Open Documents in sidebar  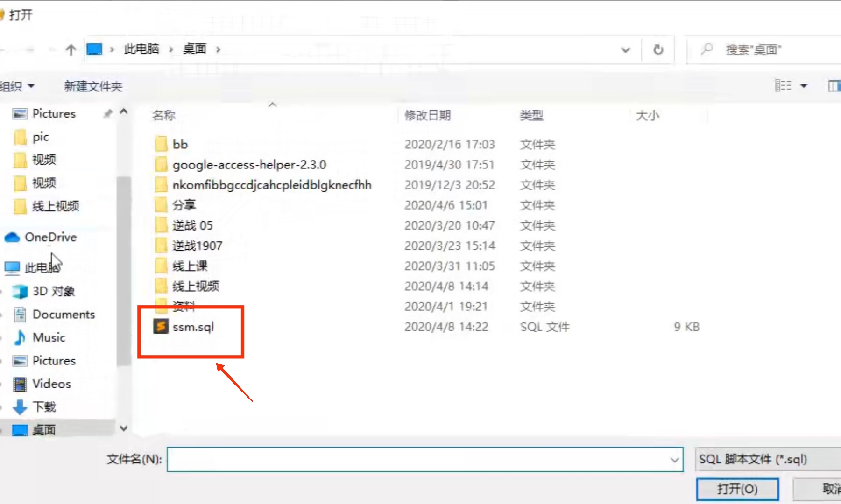point(54,315)
